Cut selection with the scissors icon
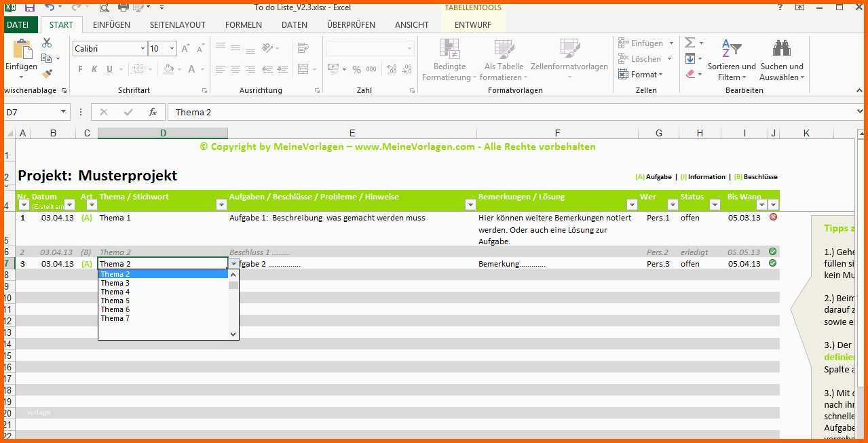This screenshot has width=868, height=443. [x=47, y=43]
